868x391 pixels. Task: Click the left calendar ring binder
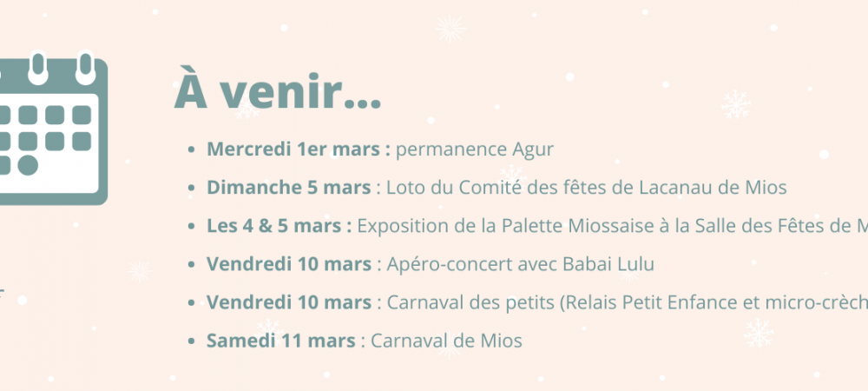37,68
